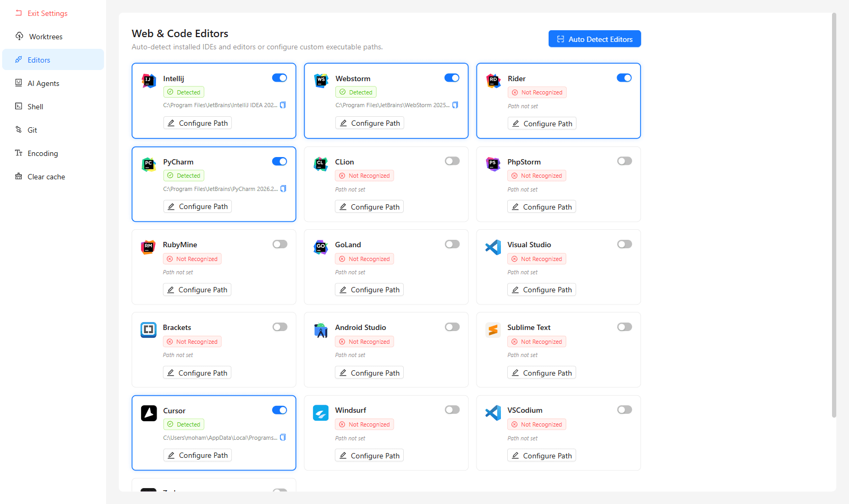849x504 pixels.
Task: Configure Path for PyCharm
Action: pyautogui.click(x=197, y=206)
